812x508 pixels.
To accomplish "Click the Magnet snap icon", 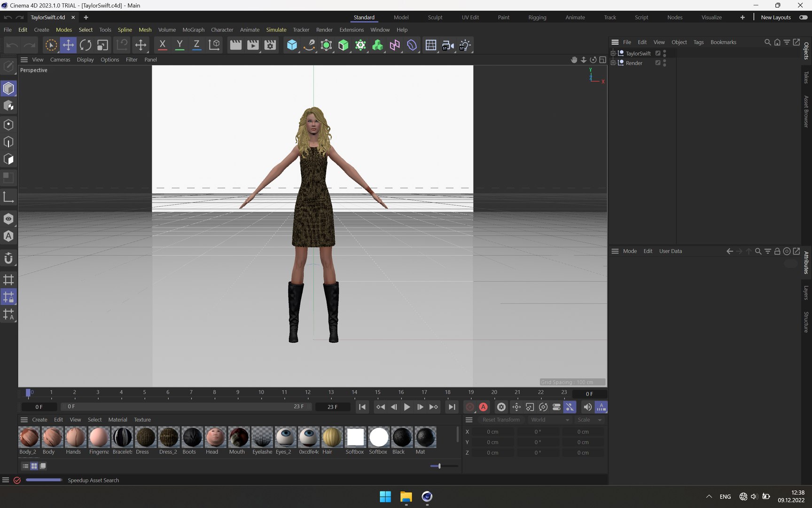I will pos(8,258).
